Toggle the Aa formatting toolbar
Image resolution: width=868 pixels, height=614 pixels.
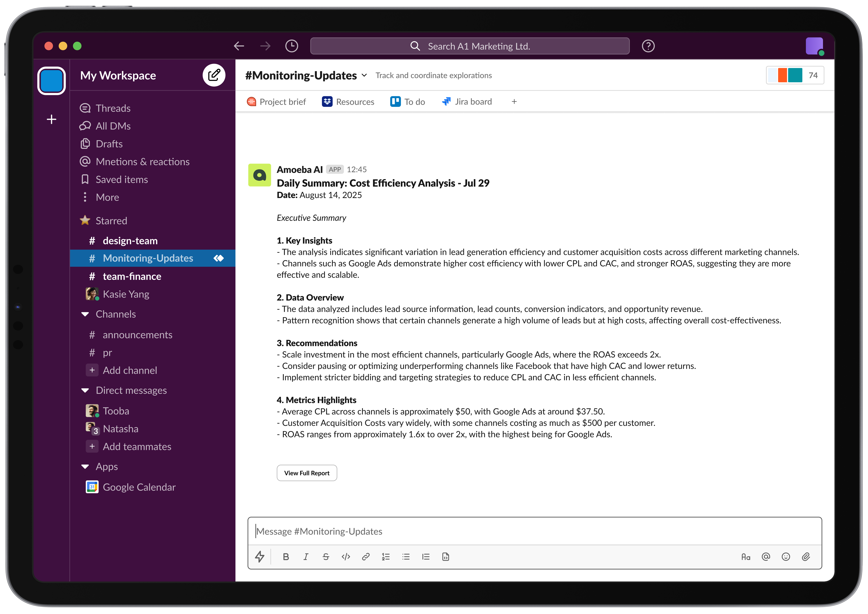(x=745, y=556)
